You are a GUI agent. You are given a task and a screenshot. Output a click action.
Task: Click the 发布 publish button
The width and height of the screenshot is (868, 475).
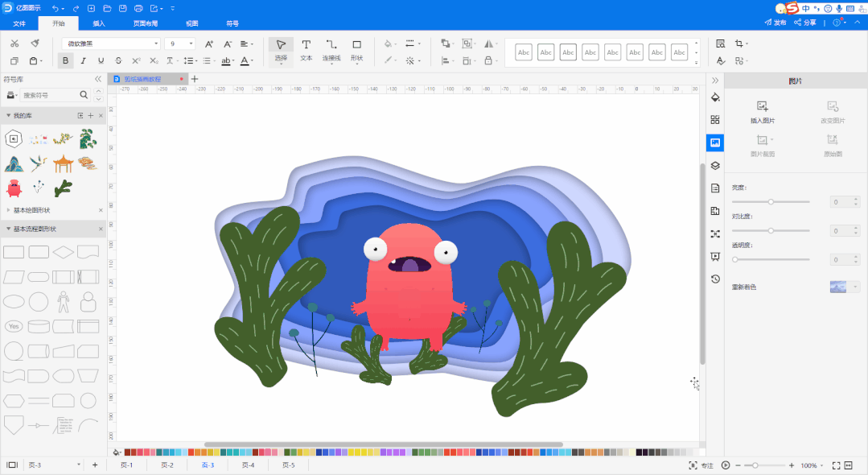click(775, 23)
